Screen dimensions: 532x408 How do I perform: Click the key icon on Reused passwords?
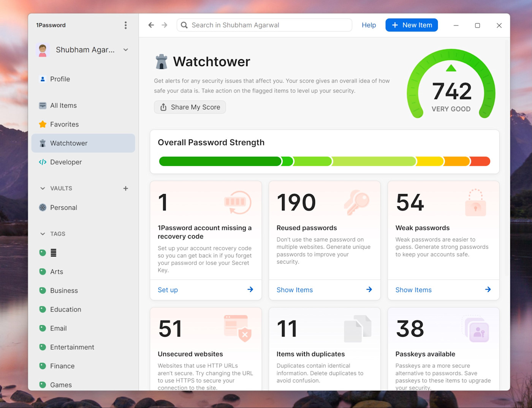click(x=356, y=202)
